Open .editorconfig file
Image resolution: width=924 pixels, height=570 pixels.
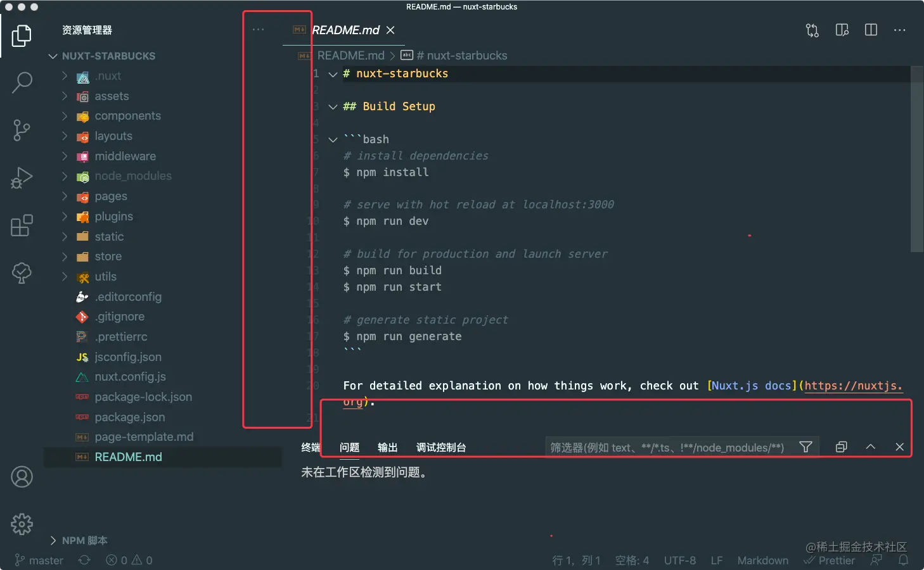pyautogui.click(x=128, y=296)
